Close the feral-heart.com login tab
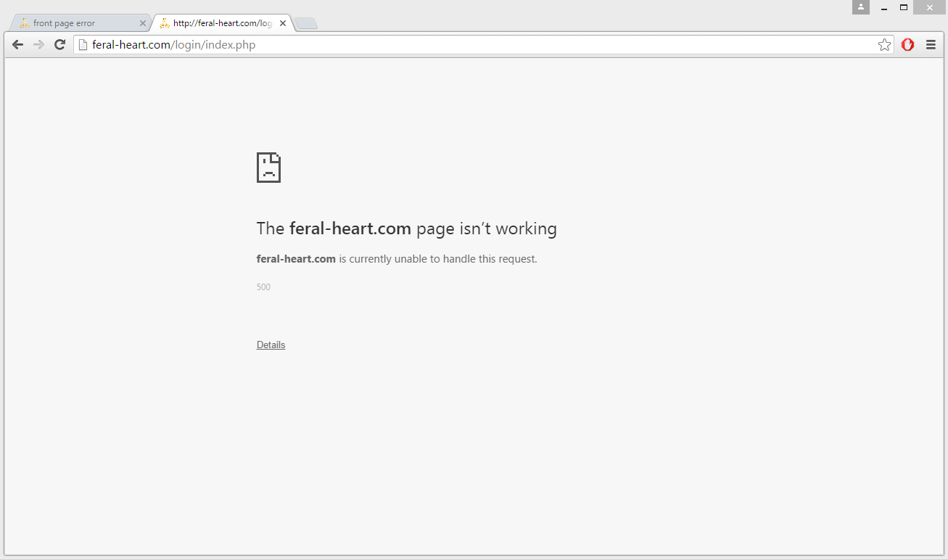 point(283,23)
